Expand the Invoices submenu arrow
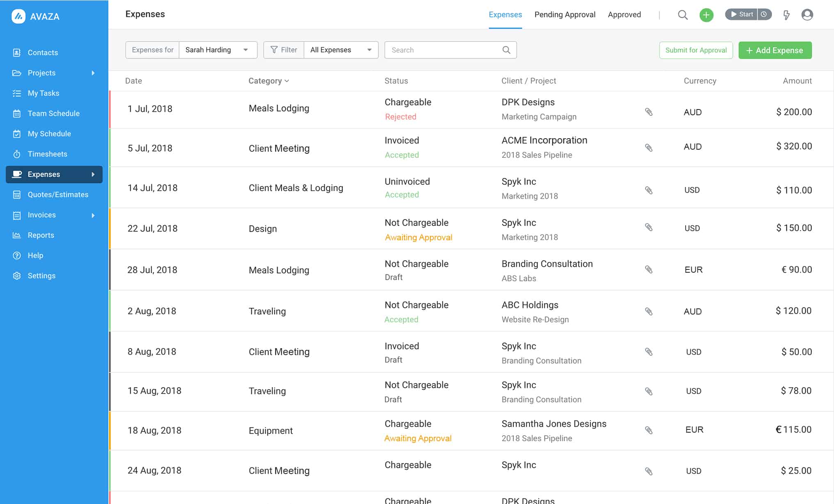This screenshot has height=504, width=834. click(x=93, y=215)
